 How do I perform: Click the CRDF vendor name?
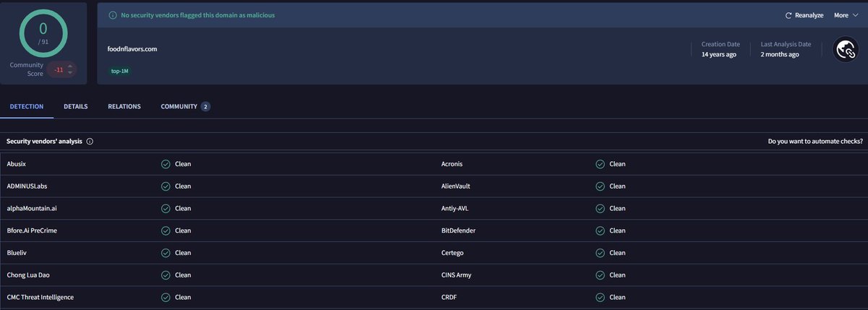tap(449, 297)
